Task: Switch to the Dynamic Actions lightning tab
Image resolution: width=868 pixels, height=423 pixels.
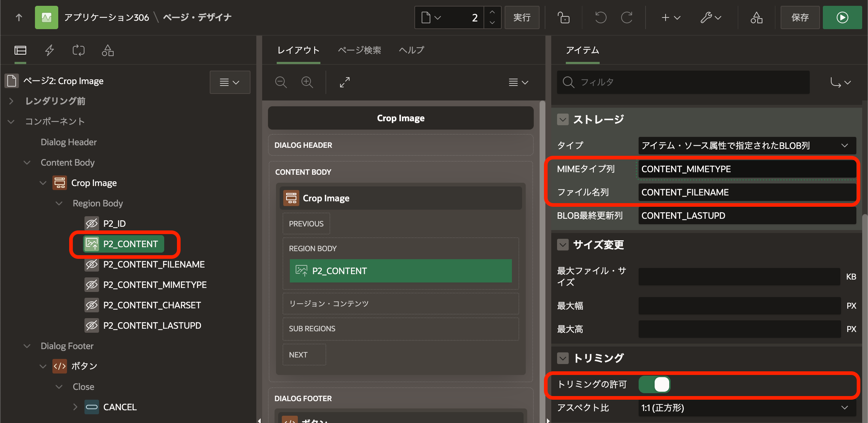Action: 50,50
